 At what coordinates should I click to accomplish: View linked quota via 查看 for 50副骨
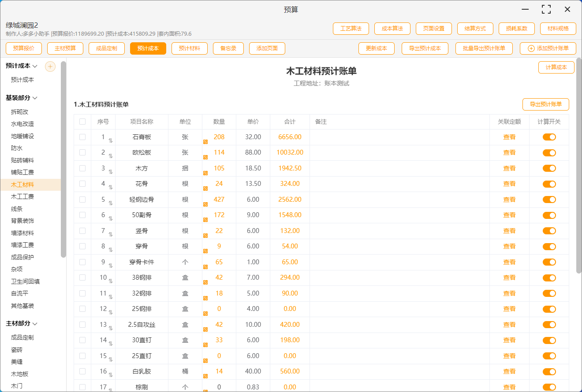509,215
